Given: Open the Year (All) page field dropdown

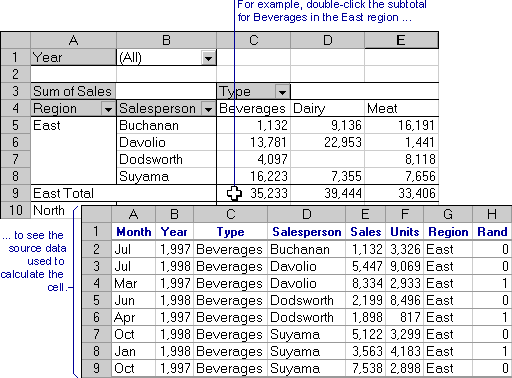Looking at the screenshot, I should click(x=208, y=58).
